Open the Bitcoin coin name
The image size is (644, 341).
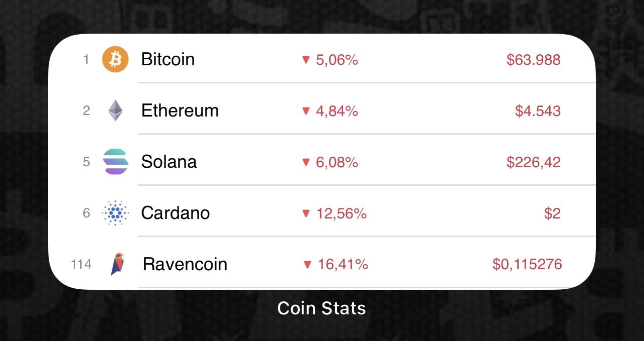(x=168, y=59)
